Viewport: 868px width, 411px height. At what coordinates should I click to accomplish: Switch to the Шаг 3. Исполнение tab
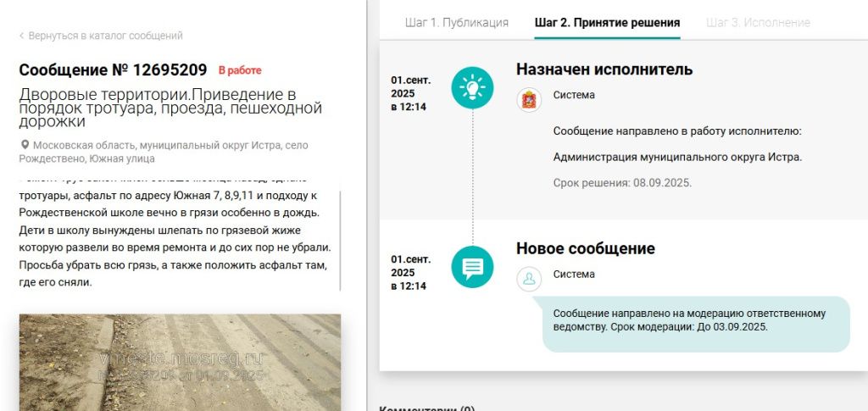pyautogui.click(x=757, y=22)
